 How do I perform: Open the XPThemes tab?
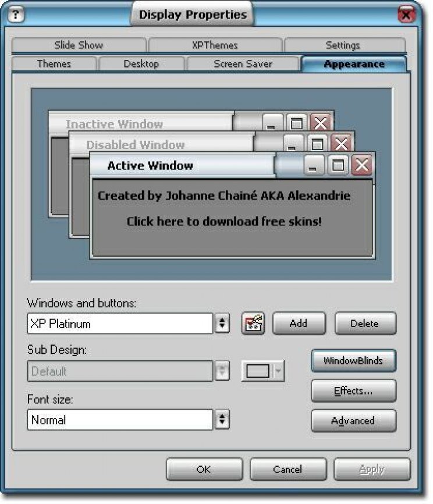pos(215,45)
